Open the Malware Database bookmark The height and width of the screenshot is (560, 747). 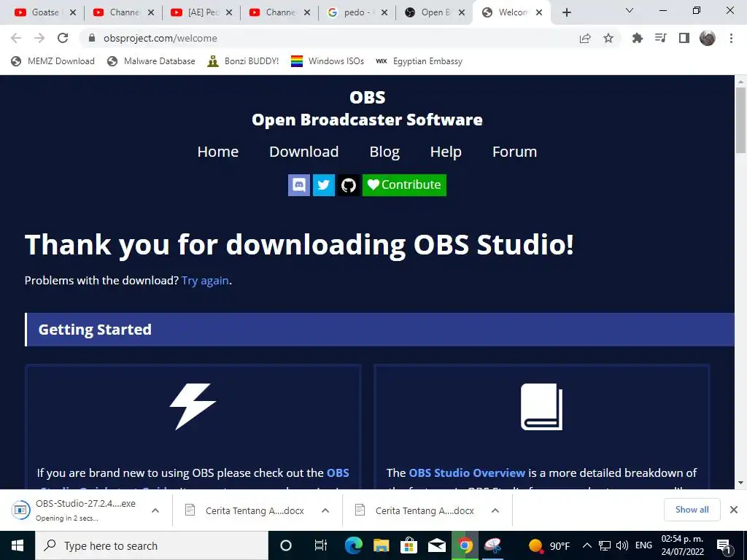[x=152, y=61]
